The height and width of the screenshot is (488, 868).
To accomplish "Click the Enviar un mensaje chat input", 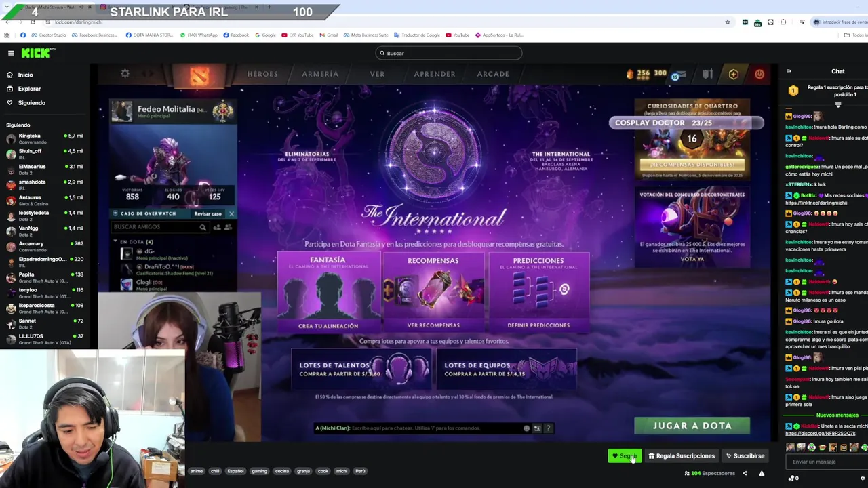I will click(x=826, y=462).
